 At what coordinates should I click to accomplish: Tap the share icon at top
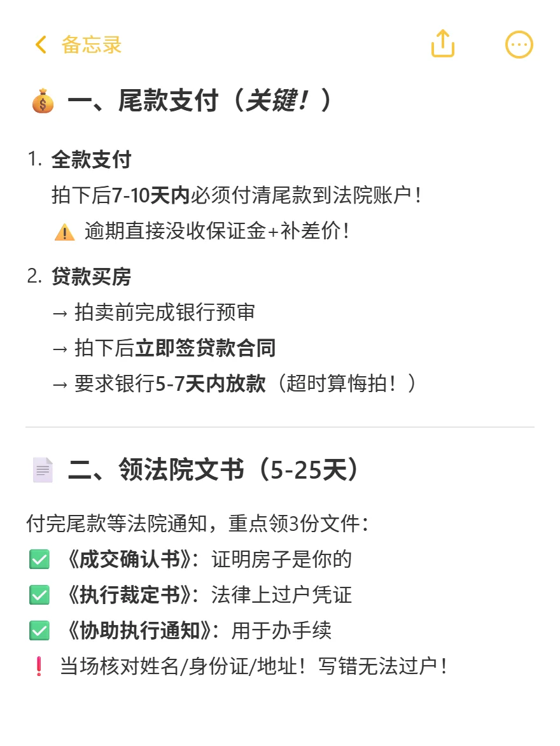442,45
